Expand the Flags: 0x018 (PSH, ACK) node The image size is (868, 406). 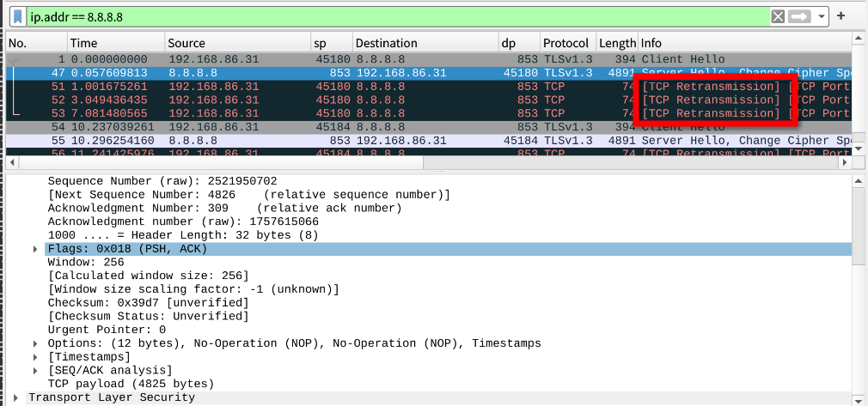(36, 249)
